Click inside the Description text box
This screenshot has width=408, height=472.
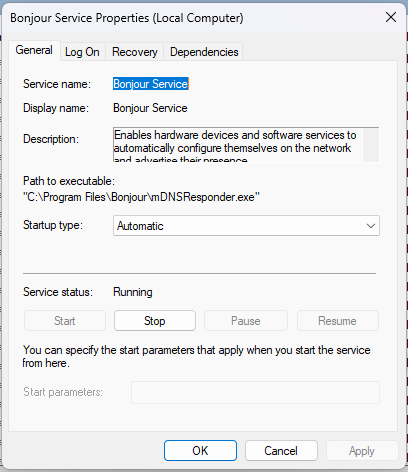pyautogui.click(x=238, y=145)
